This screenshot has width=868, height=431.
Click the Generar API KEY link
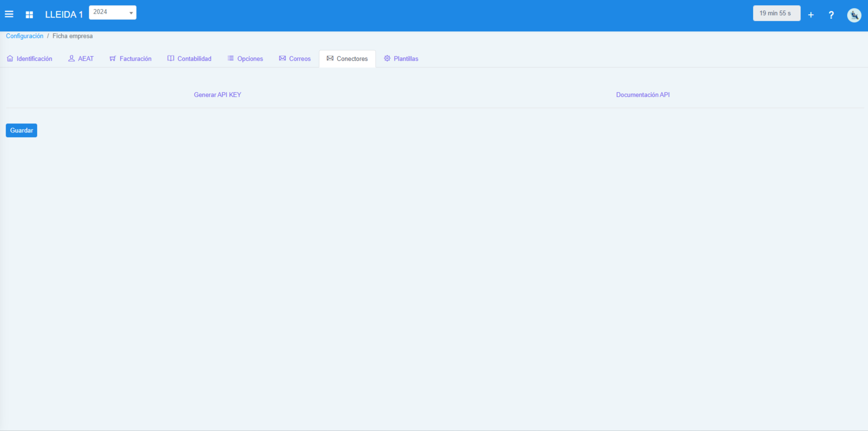click(x=217, y=95)
